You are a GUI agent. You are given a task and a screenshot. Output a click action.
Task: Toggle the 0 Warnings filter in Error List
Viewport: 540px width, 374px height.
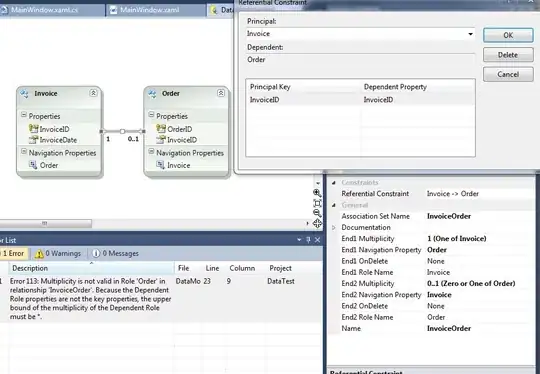[x=58, y=253]
